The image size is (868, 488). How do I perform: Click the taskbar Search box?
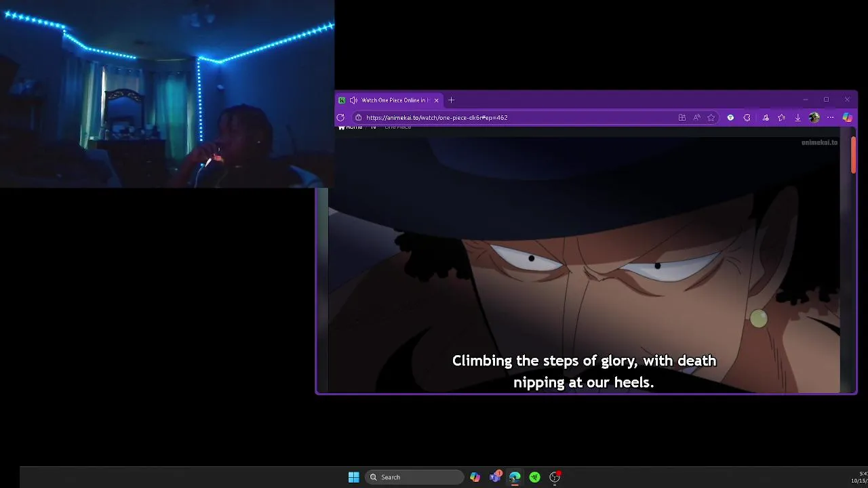click(x=414, y=477)
